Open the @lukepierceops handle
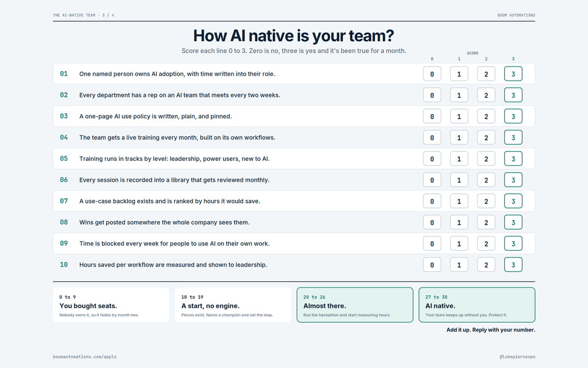The height and width of the screenshot is (368, 588). (517, 357)
